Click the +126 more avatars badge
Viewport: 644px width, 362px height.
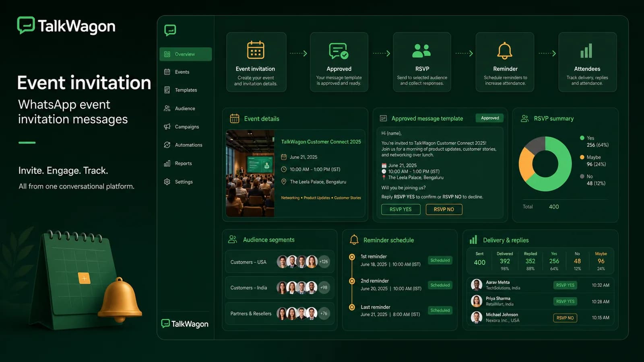(324, 262)
